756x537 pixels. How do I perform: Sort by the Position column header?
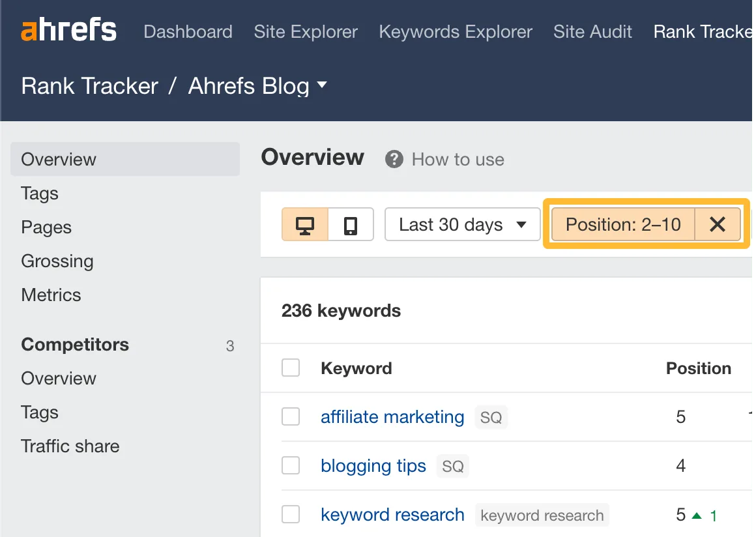[x=699, y=368]
